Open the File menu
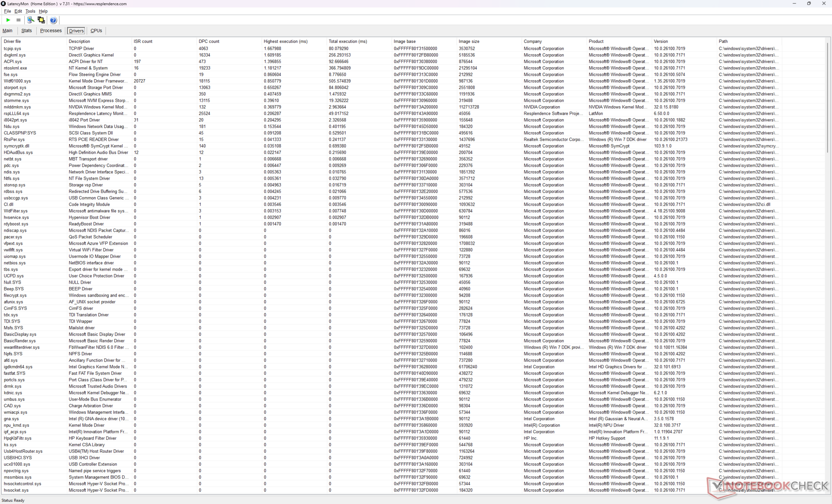The width and height of the screenshot is (832, 504). point(7,11)
